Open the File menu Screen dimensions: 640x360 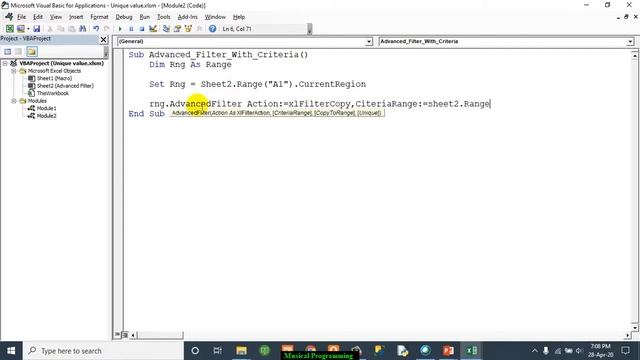pos(21,17)
